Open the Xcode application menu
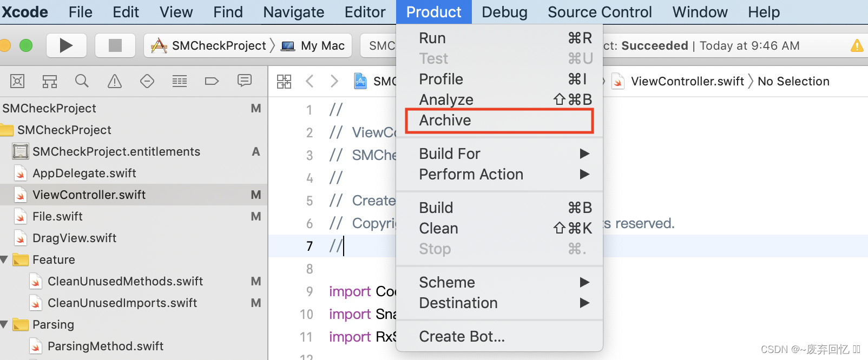 coord(25,12)
